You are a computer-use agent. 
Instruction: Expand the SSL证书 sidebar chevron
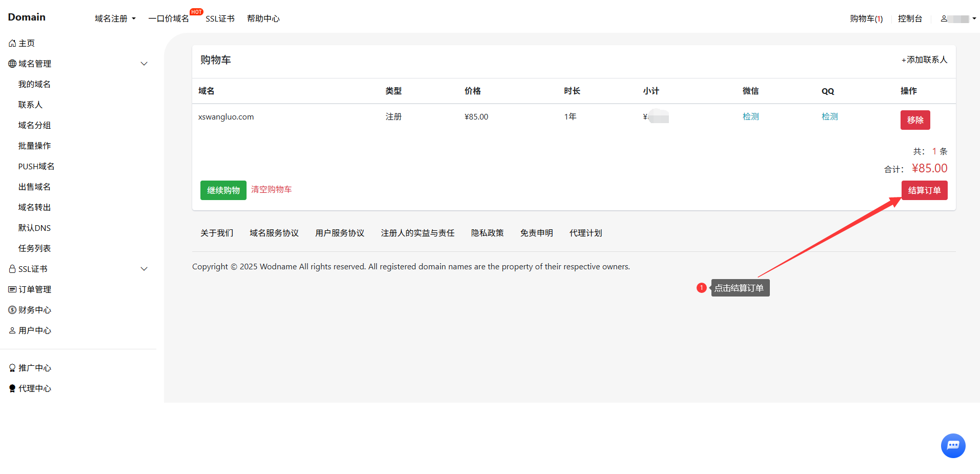pyautogui.click(x=144, y=269)
